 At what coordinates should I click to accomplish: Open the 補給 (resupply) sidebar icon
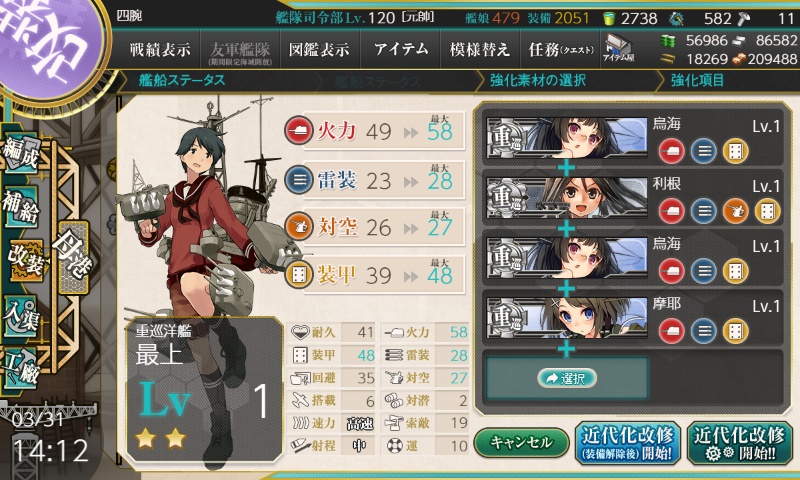tap(21, 207)
